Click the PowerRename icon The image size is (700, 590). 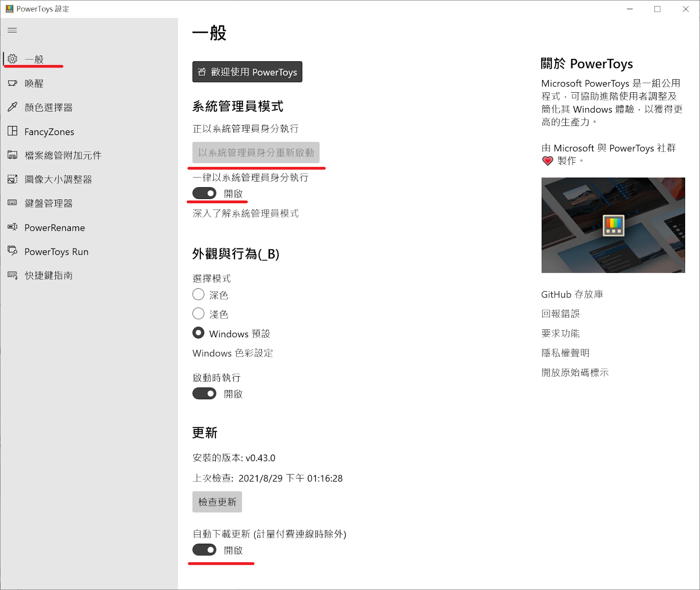click(13, 227)
